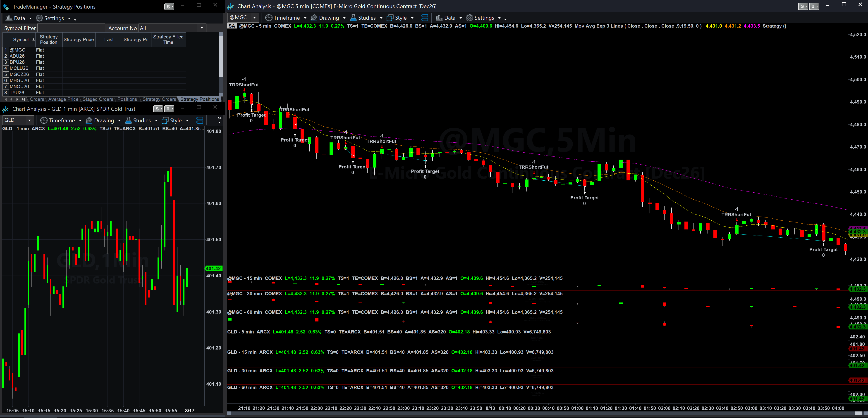Switch to the Average Price tab

[x=63, y=99]
